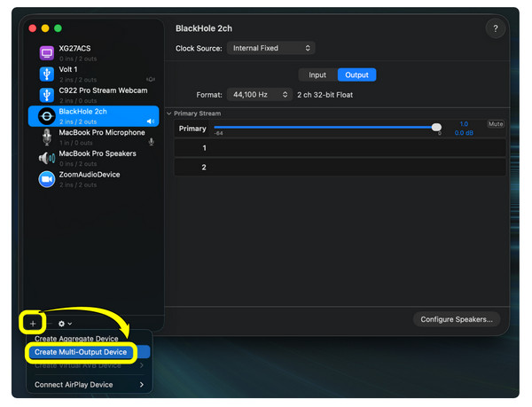This screenshot has width=532, height=407.
Task: Choose Create Multi-Output Device
Action: [90, 352]
